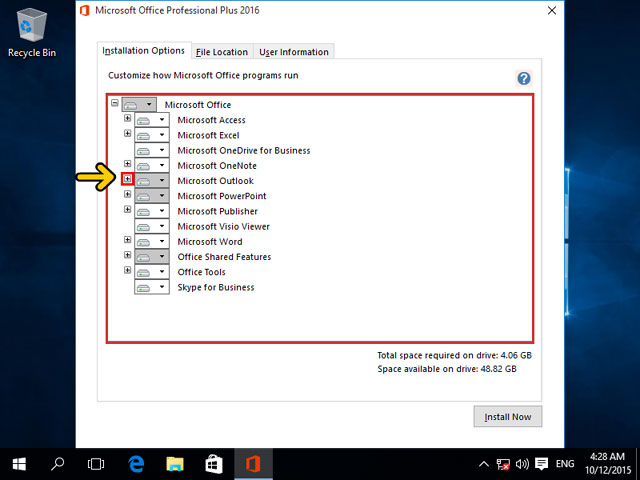This screenshot has height=480, width=640.
Task: Expand Microsoft Word sub-features
Action: [127, 240]
